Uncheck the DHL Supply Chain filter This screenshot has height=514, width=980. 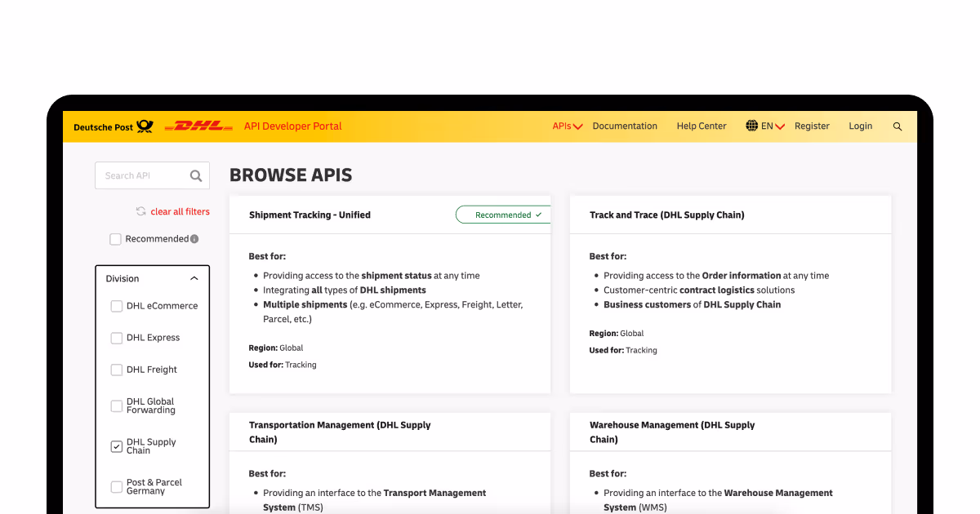[116, 446]
